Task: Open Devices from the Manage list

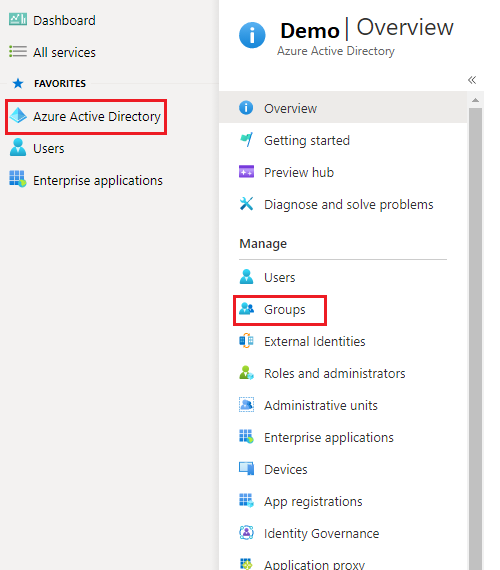Action: [x=285, y=469]
